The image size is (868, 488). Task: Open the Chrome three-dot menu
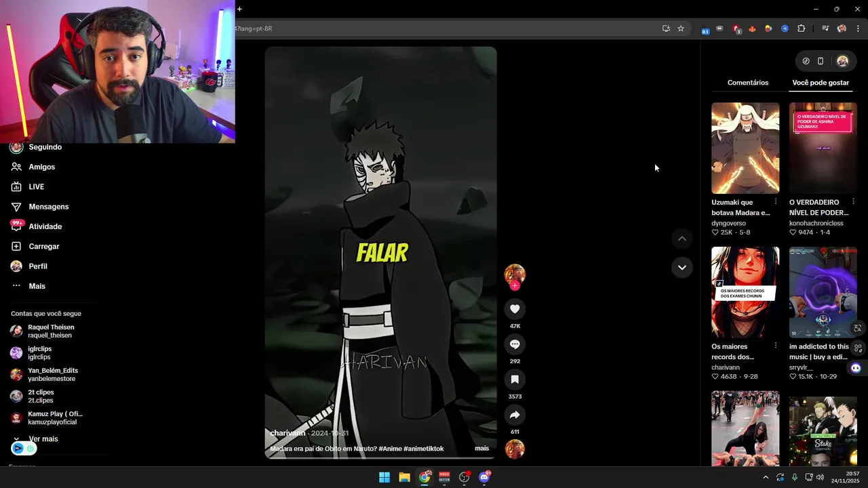(858, 28)
